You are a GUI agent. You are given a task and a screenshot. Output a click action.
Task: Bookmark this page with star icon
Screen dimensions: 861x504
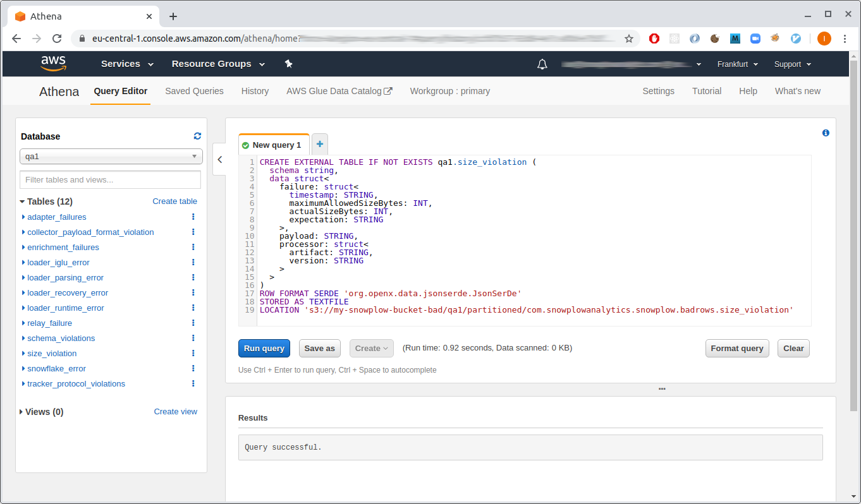click(x=629, y=39)
